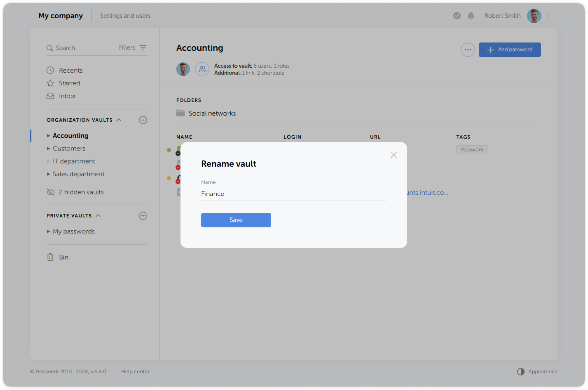Add a new private vault with the plus icon

pyautogui.click(x=143, y=216)
